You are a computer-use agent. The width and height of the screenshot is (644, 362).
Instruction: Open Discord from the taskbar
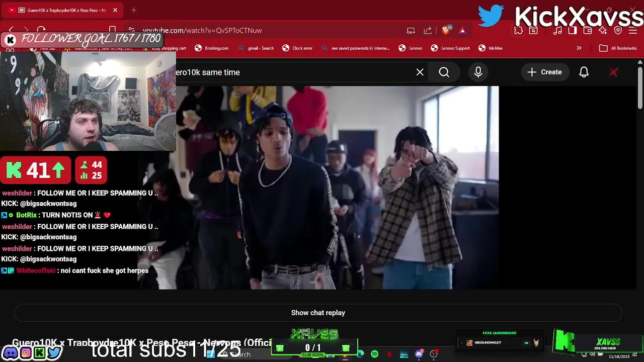pyautogui.click(x=419, y=354)
